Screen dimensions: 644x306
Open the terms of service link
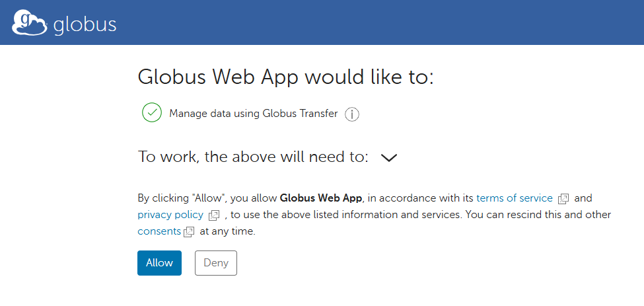514,198
